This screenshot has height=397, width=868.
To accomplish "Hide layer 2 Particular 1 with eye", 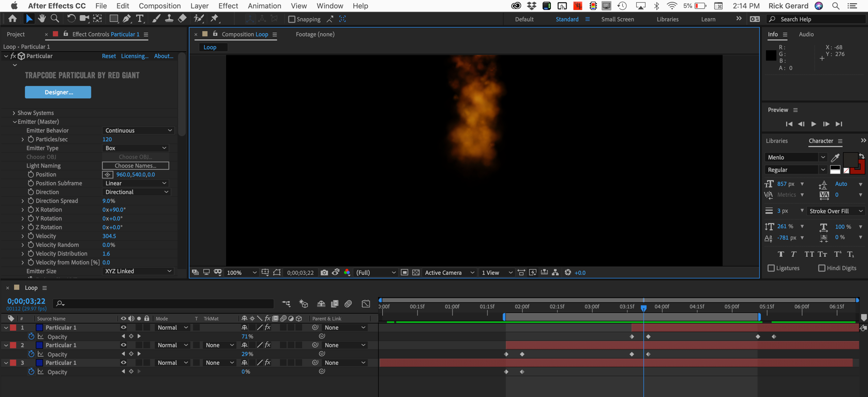I will tap(123, 345).
